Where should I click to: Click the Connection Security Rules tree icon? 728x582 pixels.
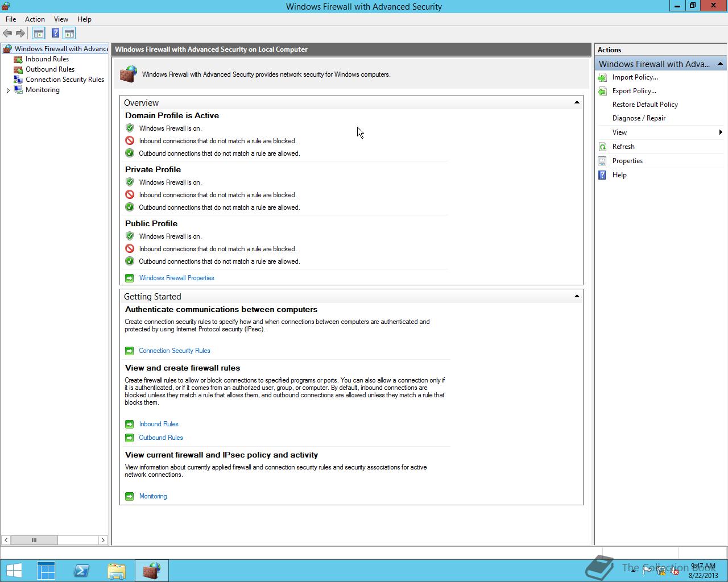pos(18,80)
